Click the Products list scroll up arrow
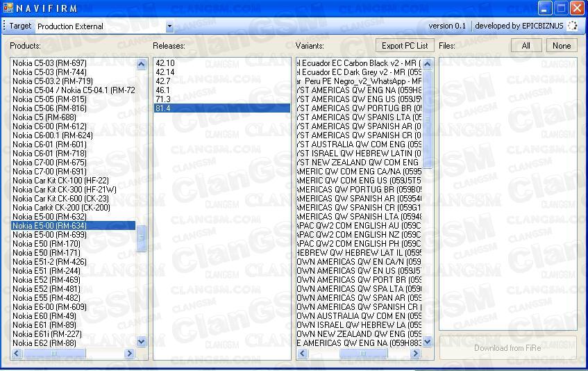The image size is (588, 371). (x=142, y=65)
